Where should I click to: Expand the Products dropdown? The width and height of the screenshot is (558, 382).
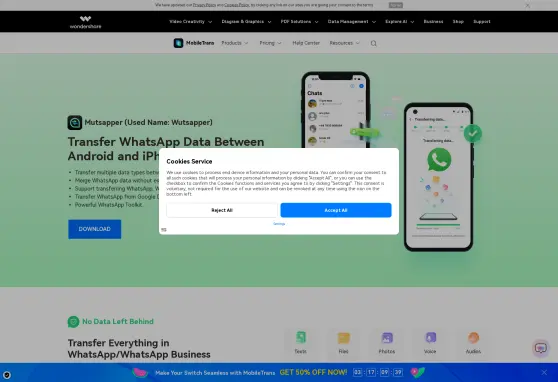pyautogui.click(x=235, y=43)
